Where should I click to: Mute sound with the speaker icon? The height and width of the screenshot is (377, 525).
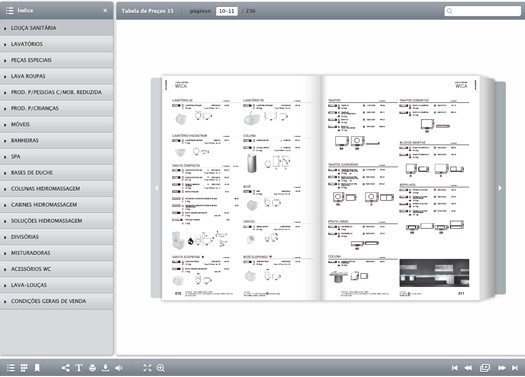tap(119, 368)
